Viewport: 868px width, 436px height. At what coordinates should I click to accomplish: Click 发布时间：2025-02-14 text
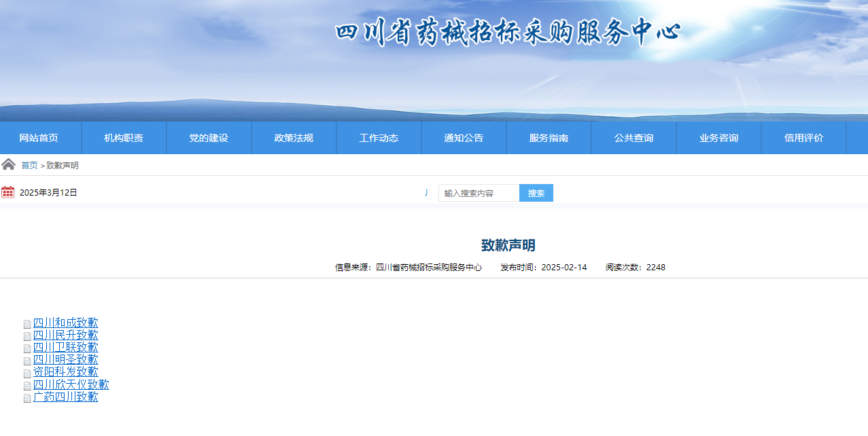coord(544,268)
